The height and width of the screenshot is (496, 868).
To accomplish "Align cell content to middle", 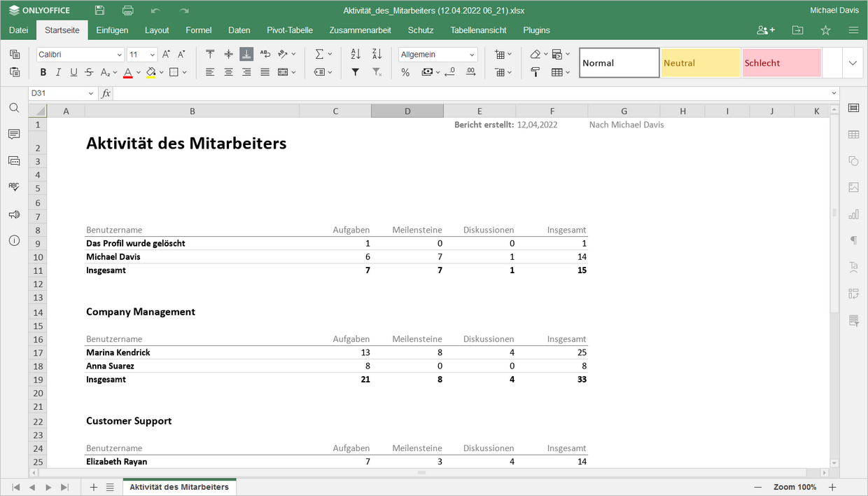I will 228,54.
